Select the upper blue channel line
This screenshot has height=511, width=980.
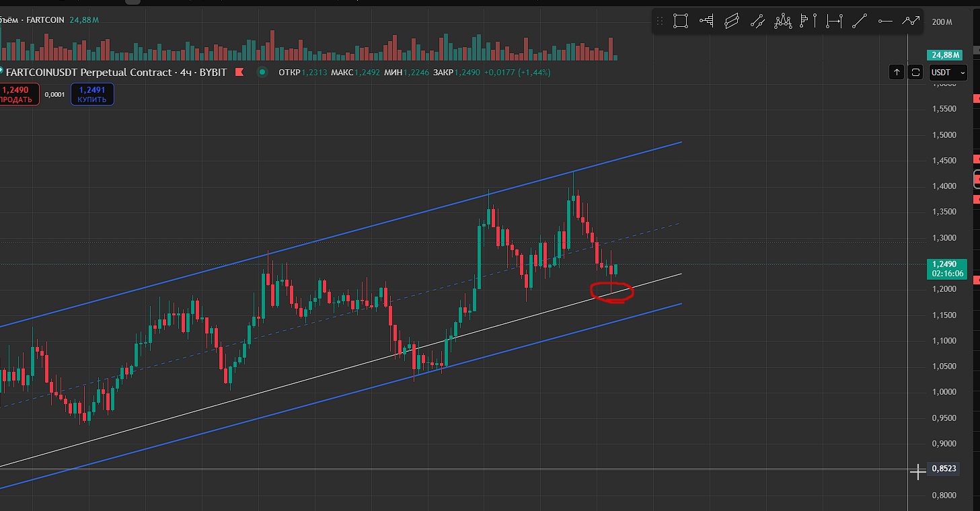(x=341, y=235)
